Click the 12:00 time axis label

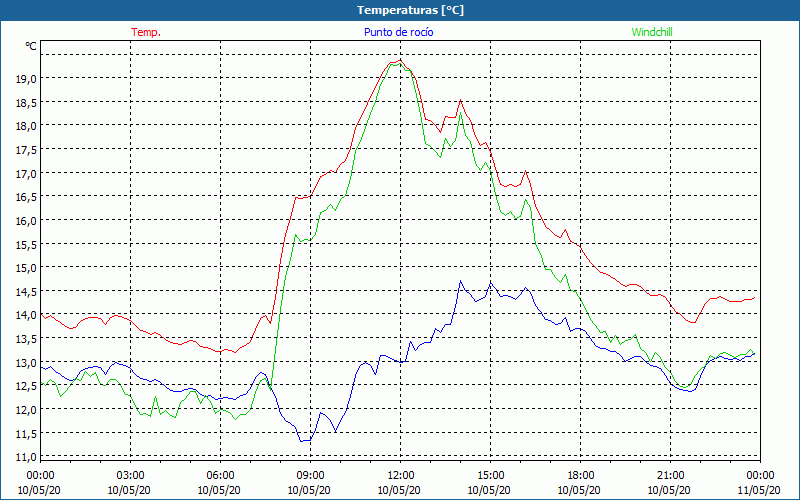[401, 476]
